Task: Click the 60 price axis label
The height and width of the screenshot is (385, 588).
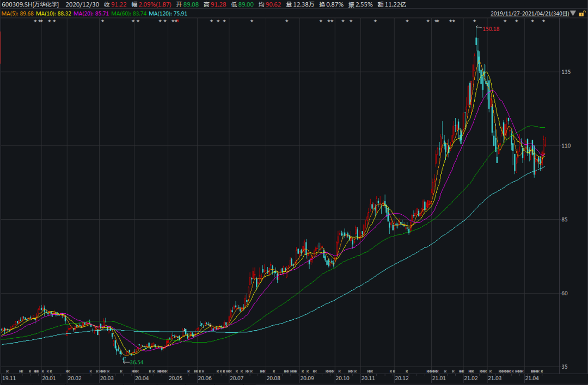Action: (565, 293)
